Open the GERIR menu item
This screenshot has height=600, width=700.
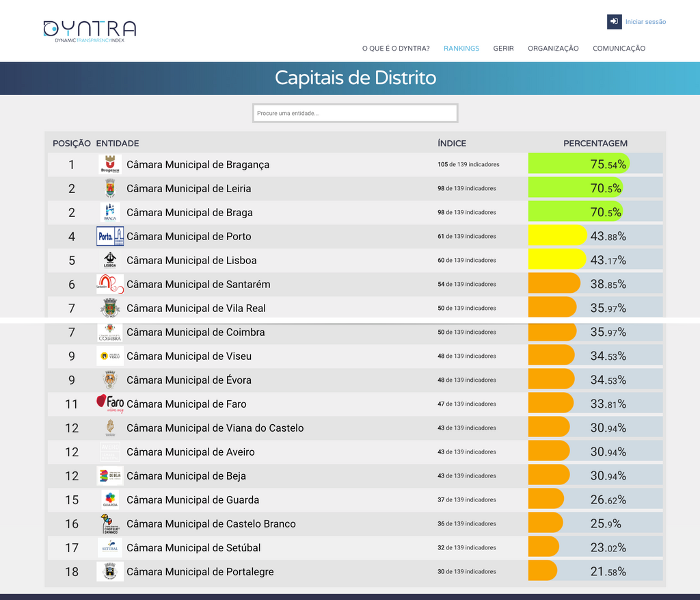503,49
